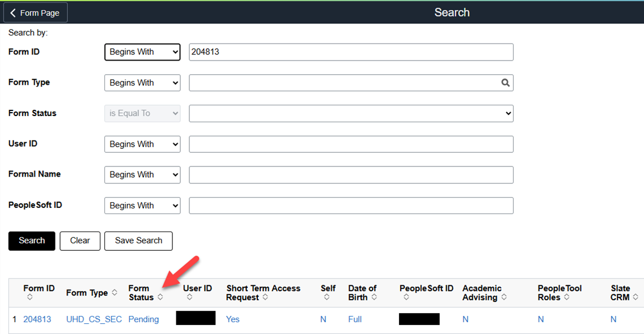Click the N value under PeopleTool Roles
The image size is (644, 334).
pos(541,319)
